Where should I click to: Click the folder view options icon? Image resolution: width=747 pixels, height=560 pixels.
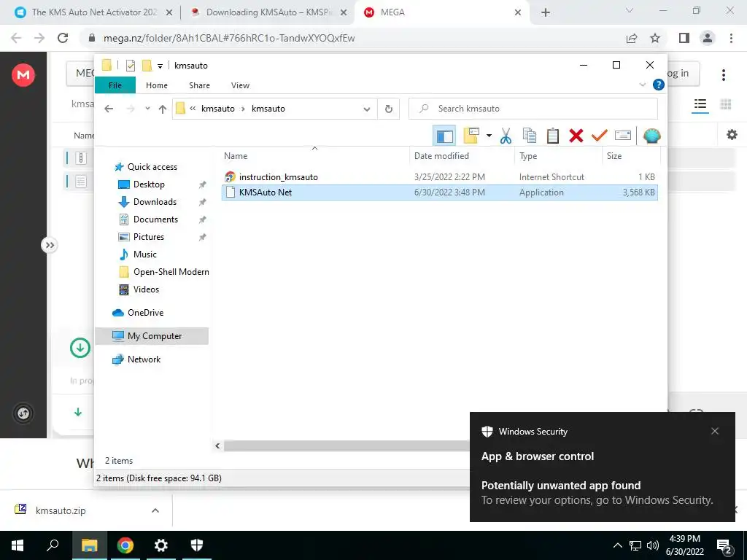coord(471,136)
